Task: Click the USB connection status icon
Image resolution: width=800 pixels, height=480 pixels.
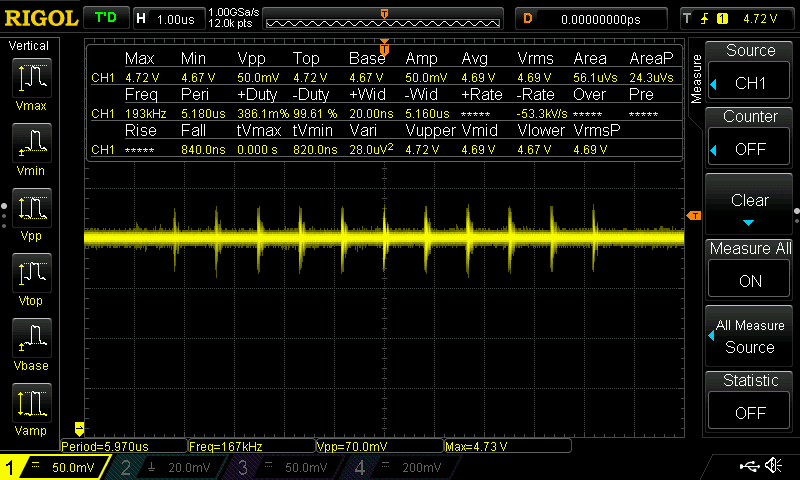Action: pos(750,467)
